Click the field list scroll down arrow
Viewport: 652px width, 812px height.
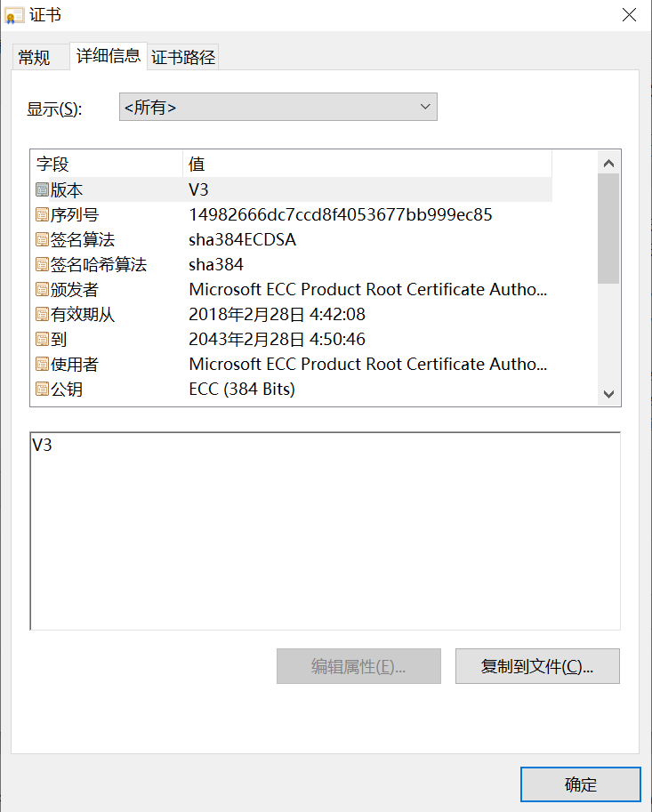[x=609, y=394]
